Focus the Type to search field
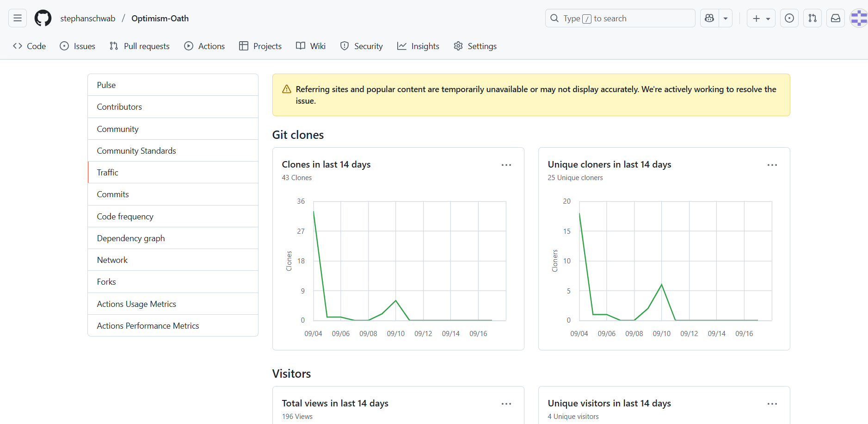Image resolution: width=868 pixels, height=424 pixels. 620,18
